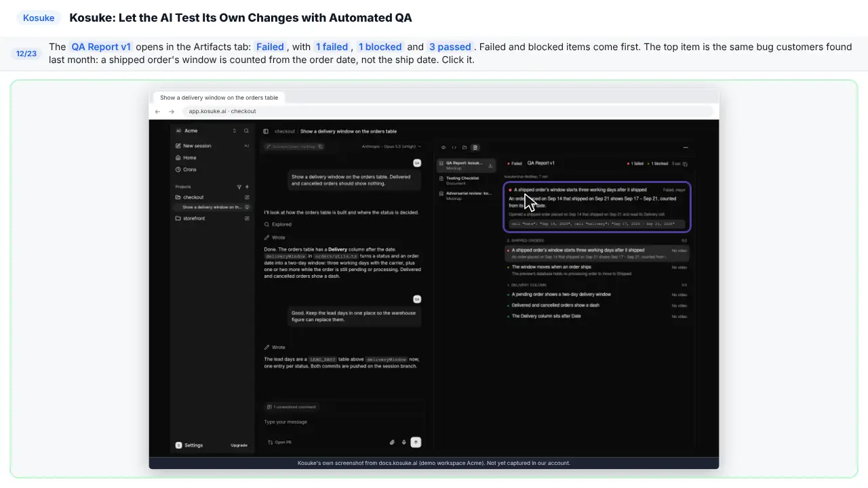The height and width of the screenshot is (488, 868).
Task: Add a new project with the plus icon
Action: pos(247,186)
